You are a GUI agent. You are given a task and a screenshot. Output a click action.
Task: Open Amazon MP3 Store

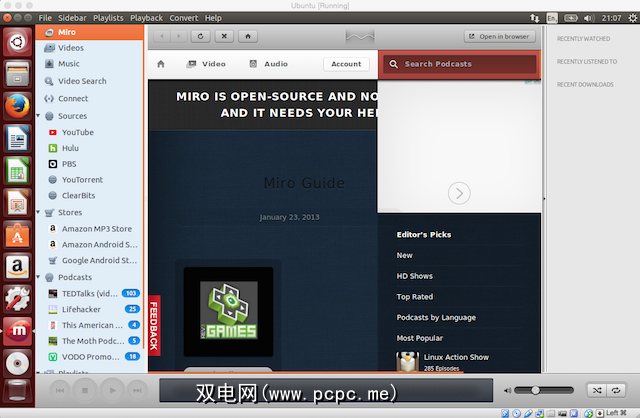tap(96, 229)
